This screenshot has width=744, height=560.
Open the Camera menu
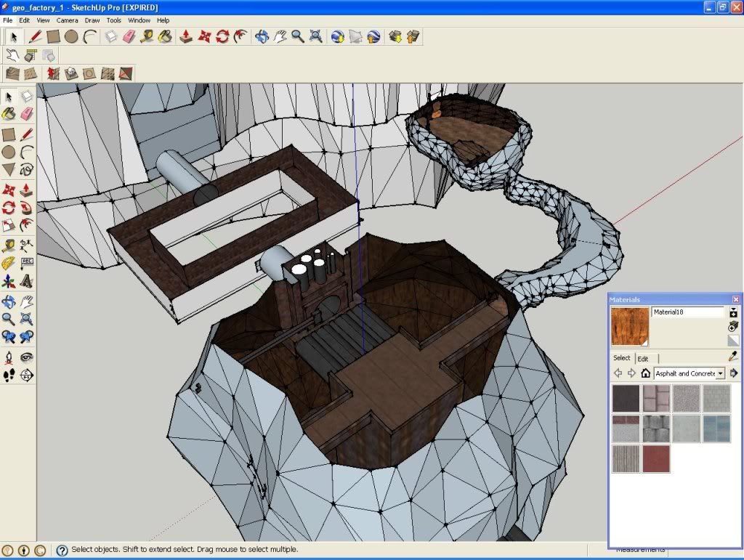point(67,20)
